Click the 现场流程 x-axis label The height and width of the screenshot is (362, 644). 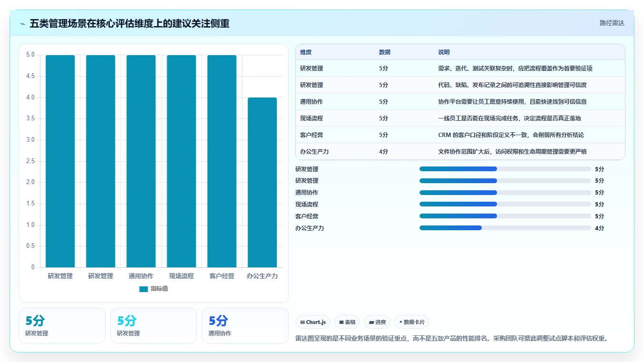tap(181, 276)
